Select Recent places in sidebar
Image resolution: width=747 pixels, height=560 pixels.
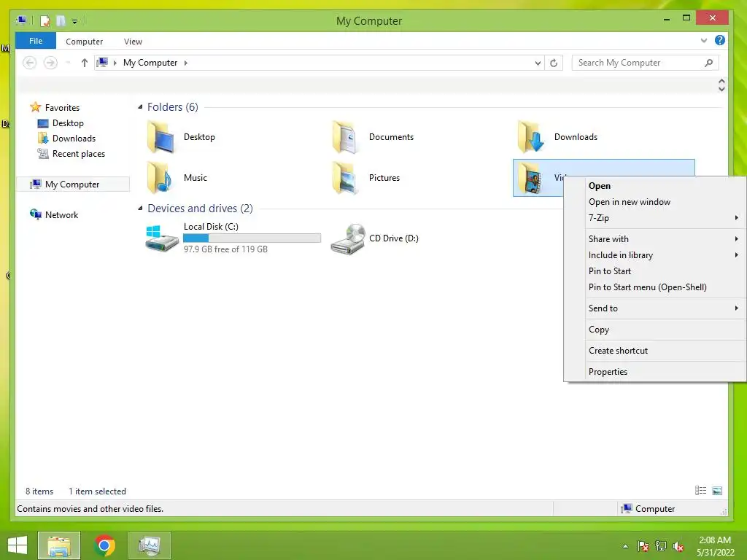click(79, 154)
